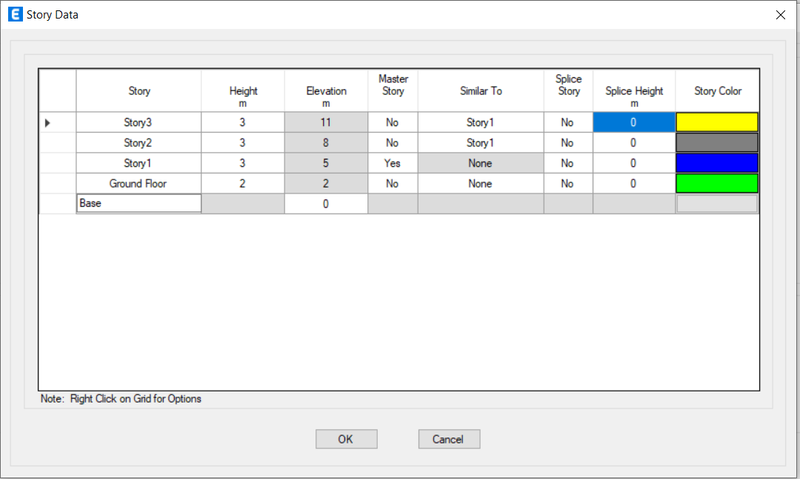Click the Height column header
Image resolution: width=800 pixels, height=479 pixels.
tap(243, 91)
